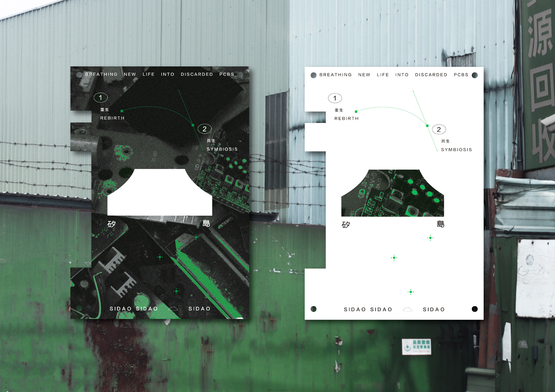The width and height of the screenshot is (555, 392).
Task: Click SYMBIOSIS text on the white poster
Action: tap(456, 150)
